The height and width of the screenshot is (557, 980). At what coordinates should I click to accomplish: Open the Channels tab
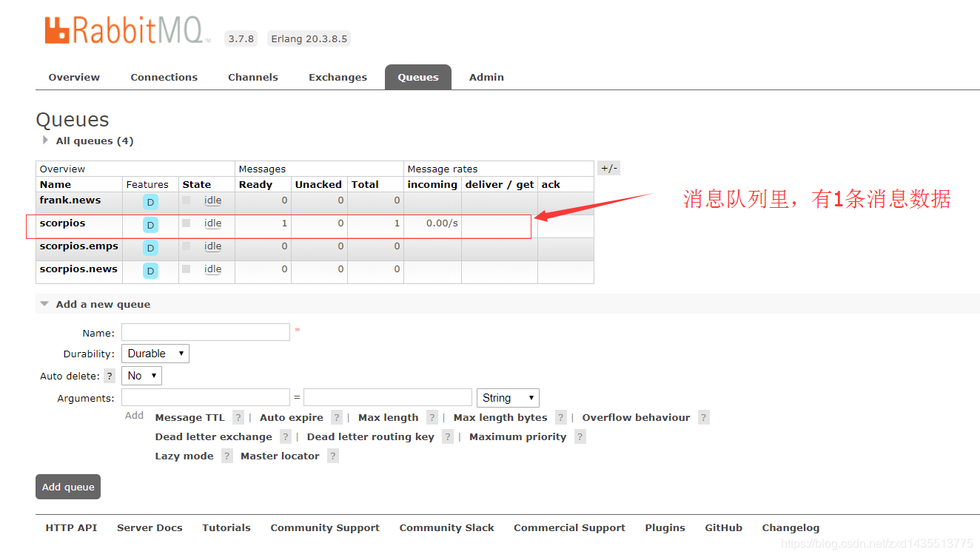pos(253,77)
